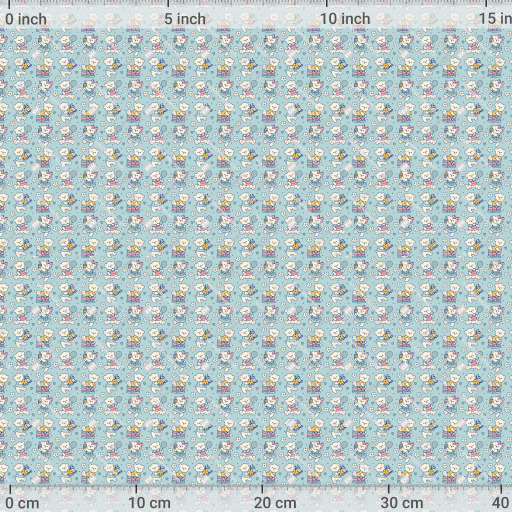Click the partially visible 40 cm label
512x512 pixels.
point(503,503)
